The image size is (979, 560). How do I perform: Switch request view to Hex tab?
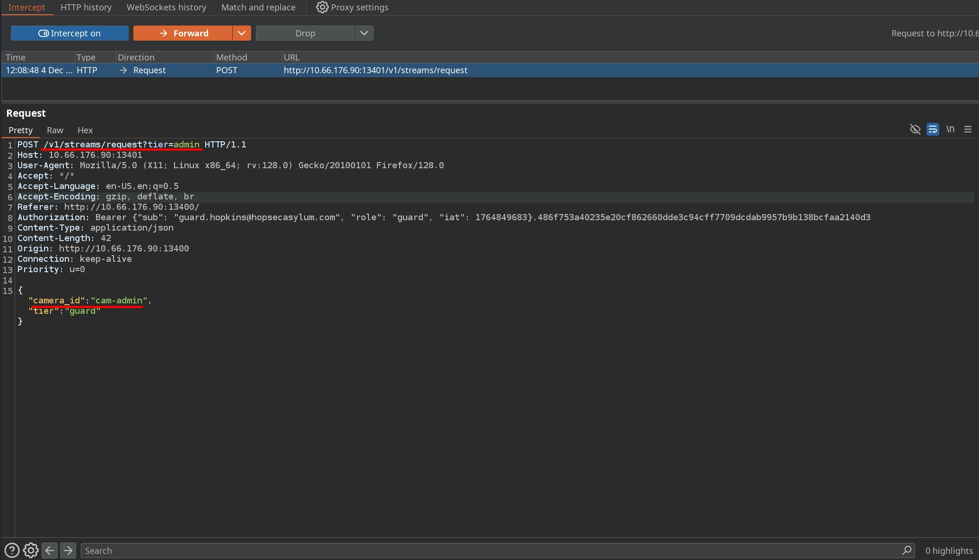coord(85,130)
